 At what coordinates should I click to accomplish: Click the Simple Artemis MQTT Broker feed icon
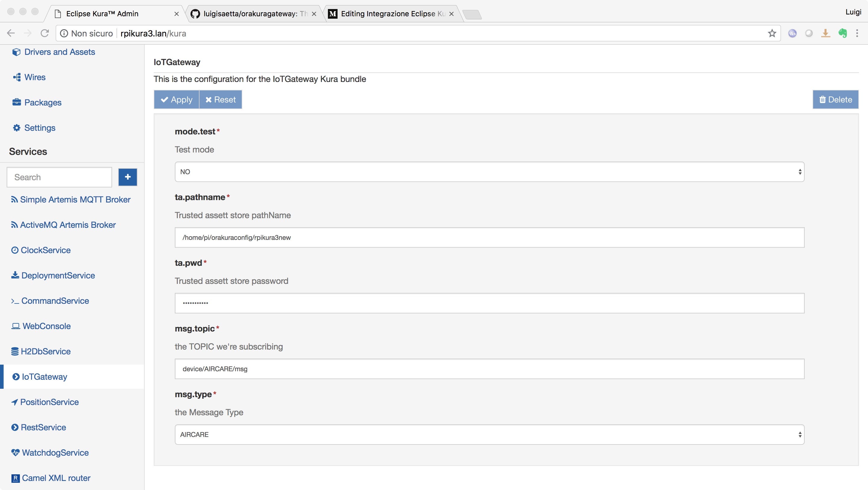14,199
